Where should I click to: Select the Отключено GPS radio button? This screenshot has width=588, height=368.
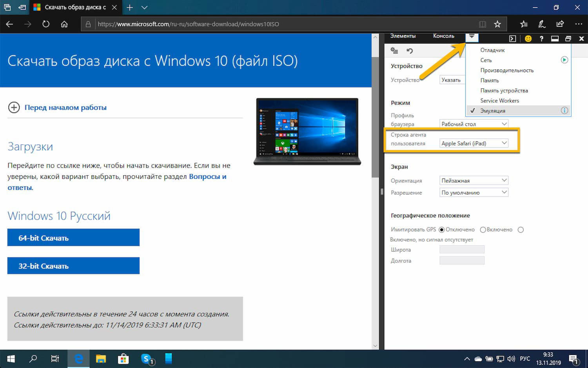tap(442, 230)
